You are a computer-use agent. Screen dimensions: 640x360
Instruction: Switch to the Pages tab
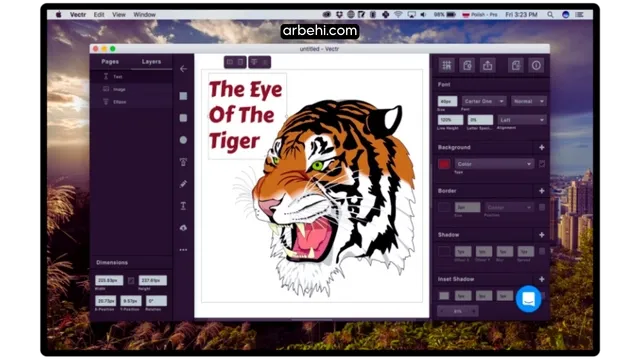click(110, 62)
